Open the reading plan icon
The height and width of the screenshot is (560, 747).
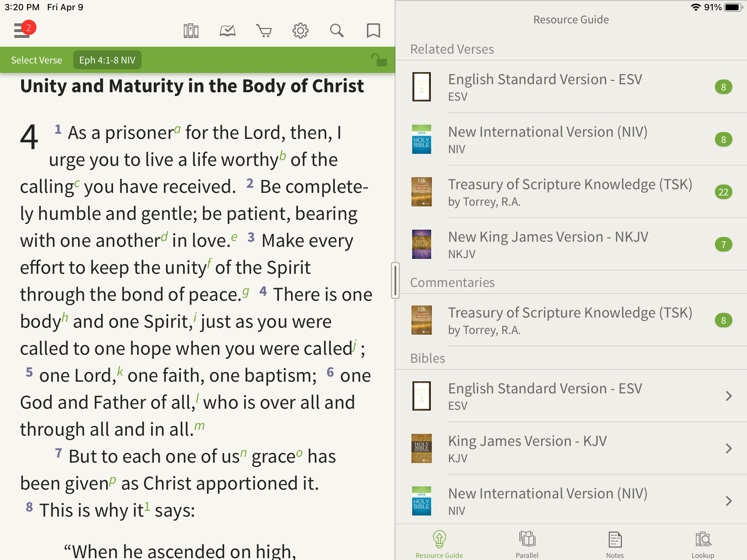(228, 31)
